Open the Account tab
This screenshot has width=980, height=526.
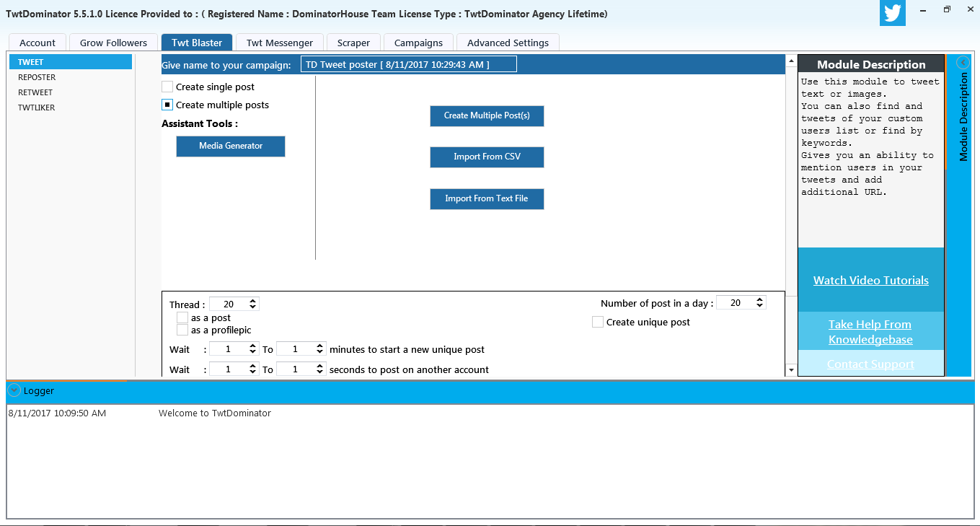click(37, 43)
